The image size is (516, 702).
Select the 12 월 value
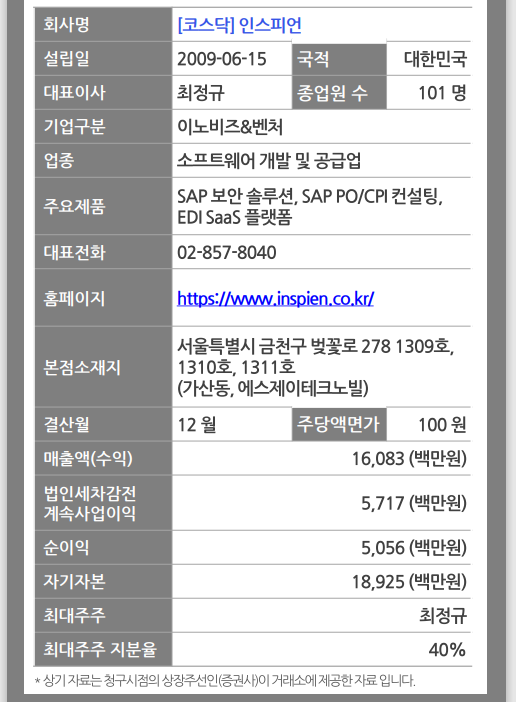[197, 424]
